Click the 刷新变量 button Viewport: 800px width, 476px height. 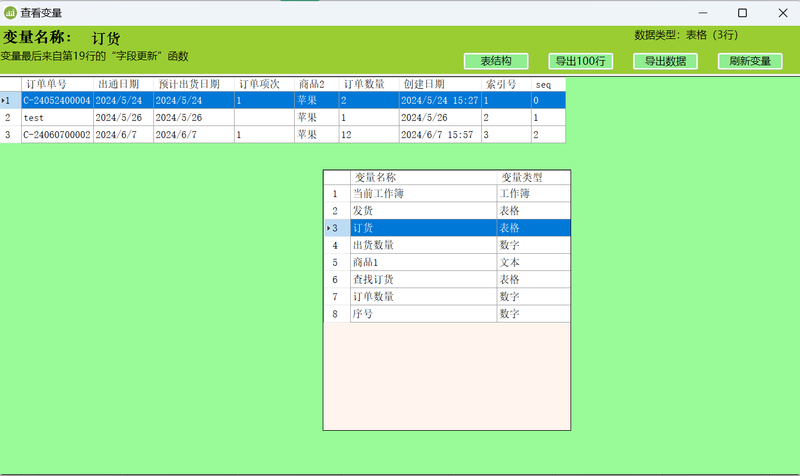pyautogui.click(x=750, y=61)
